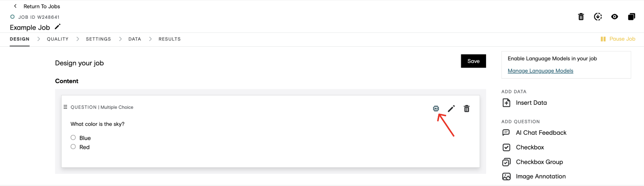Delete the question using the trash icon
Screen dimensions: 644x186
(x=467, y=108)
